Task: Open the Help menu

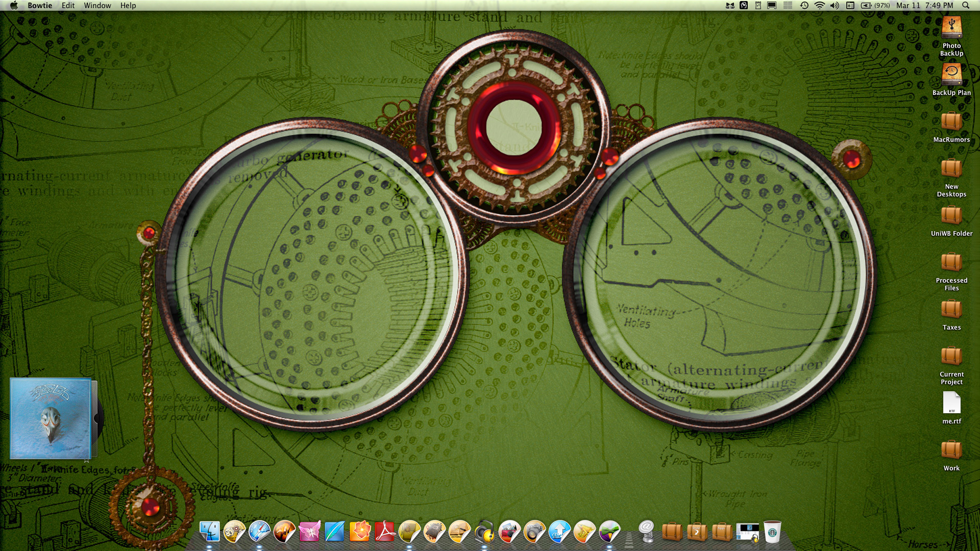Action: point(128,6)
